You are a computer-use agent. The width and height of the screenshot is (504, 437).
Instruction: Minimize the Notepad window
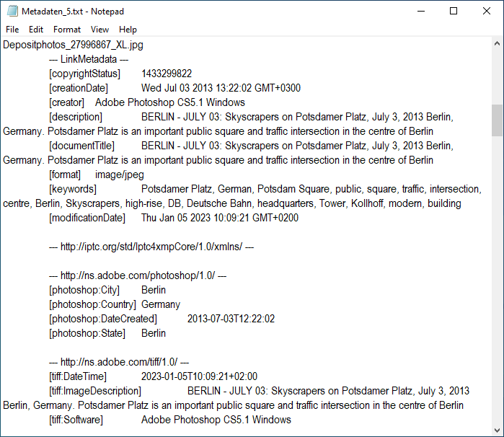pyautogui.click(x=421, y=12)
